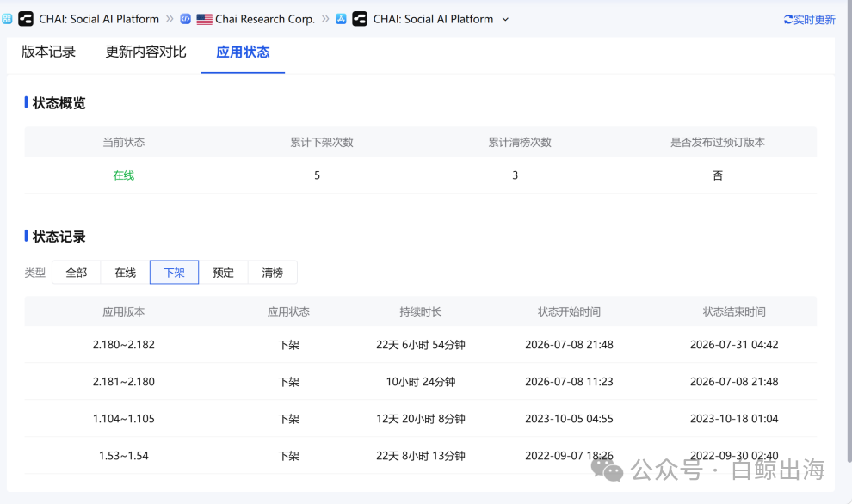This screenshot has width=852, height=504.
Task: Show only 清榜 status records
Action: point(272,273)
